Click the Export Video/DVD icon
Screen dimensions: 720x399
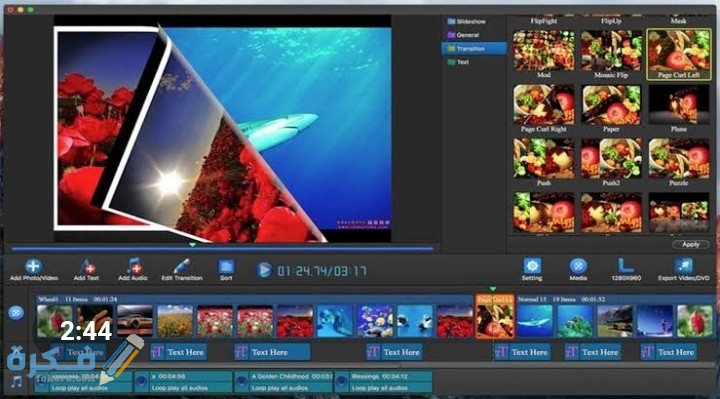click(x=684, y=266)
